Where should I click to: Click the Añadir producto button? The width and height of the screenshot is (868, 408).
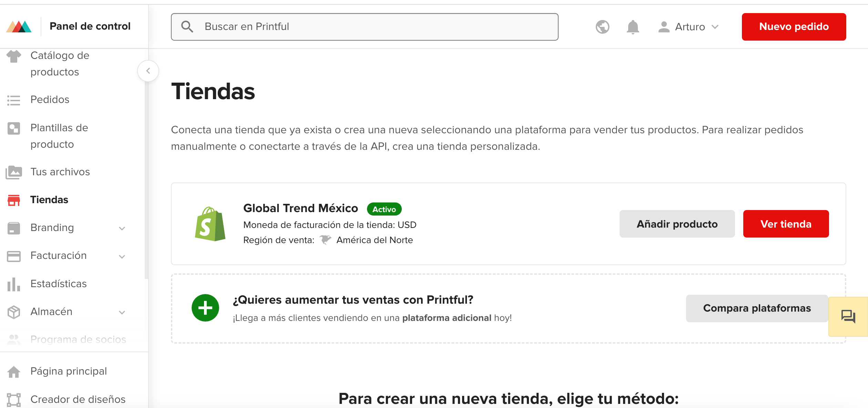677,224
